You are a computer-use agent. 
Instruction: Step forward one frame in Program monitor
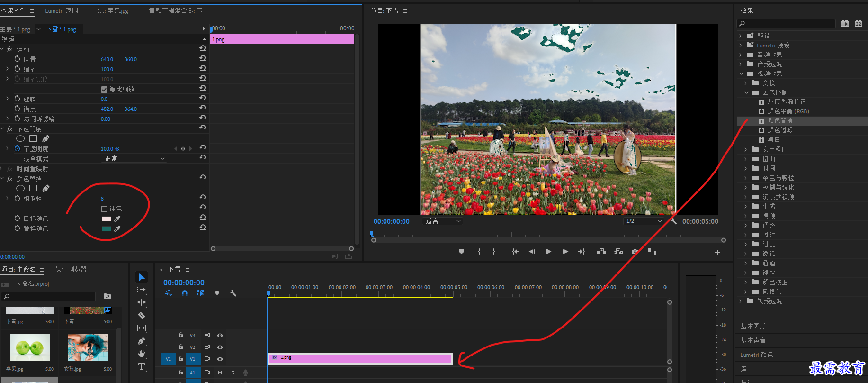point(565,252)
